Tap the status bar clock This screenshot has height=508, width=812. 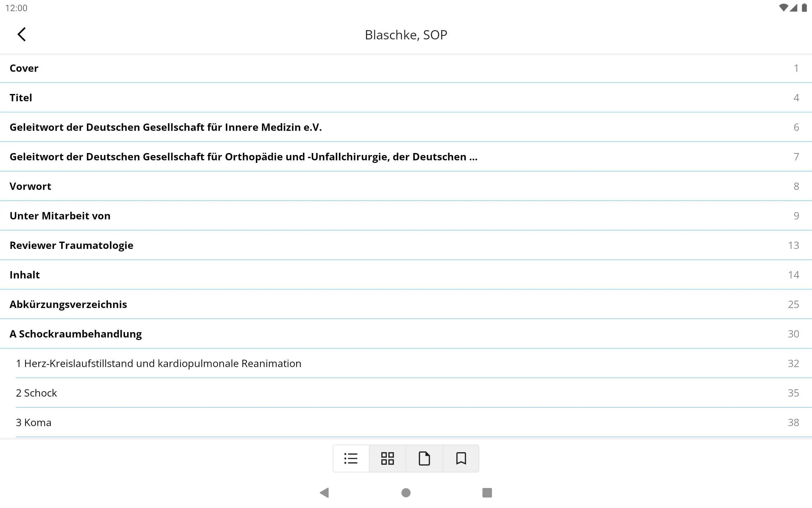click(x=16, y=8)
